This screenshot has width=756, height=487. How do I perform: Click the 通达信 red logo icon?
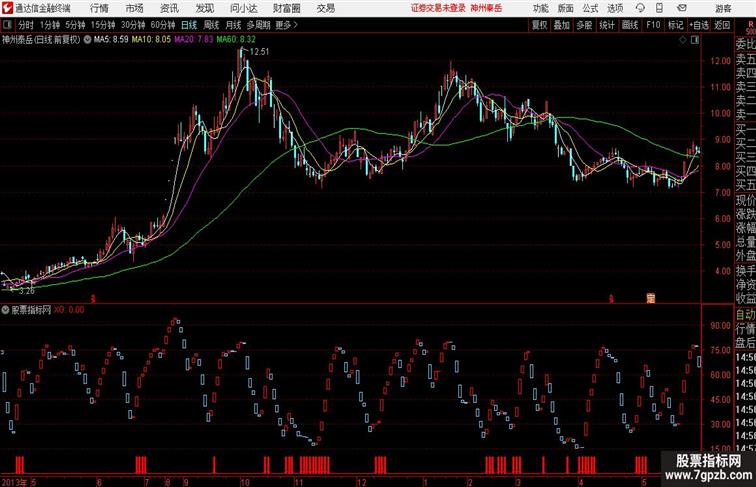8,8
